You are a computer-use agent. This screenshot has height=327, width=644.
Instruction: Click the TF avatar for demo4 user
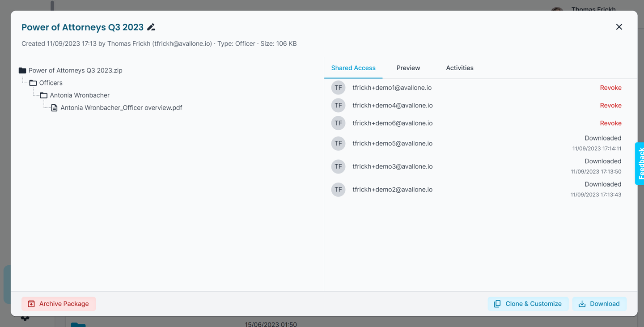tap(338, 106)
